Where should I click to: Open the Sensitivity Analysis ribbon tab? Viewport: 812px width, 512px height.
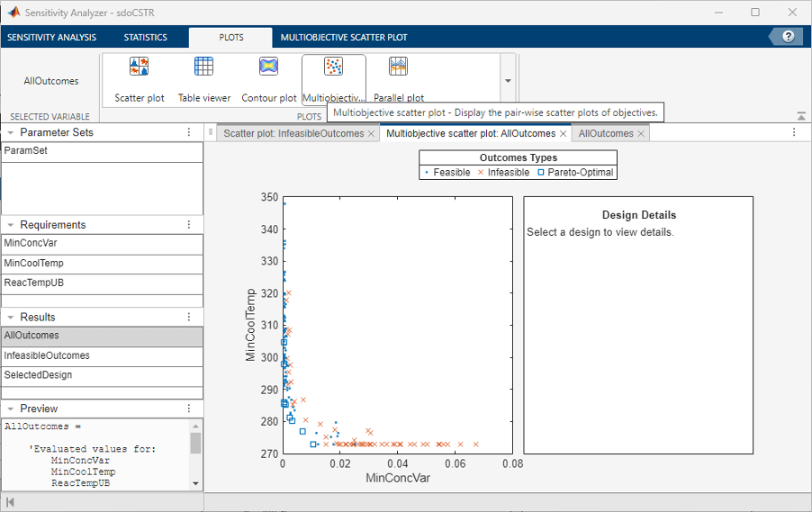coord(51,38)
